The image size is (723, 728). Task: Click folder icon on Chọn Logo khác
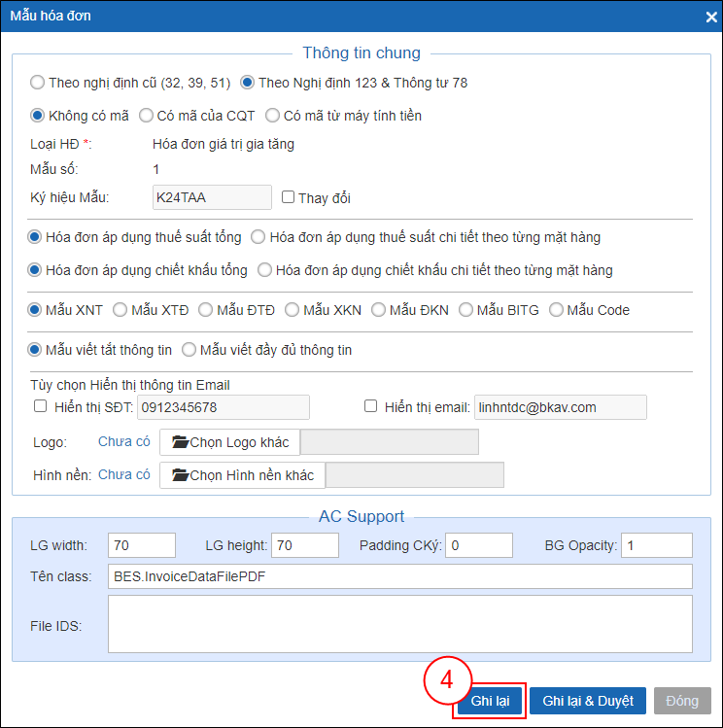coord(180,442)
